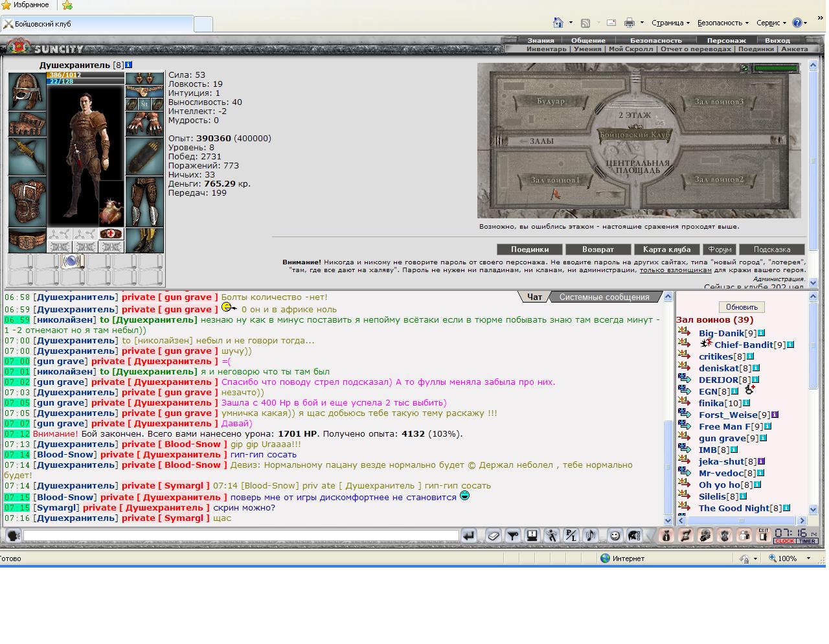The height and width of the screenshot is (644, 829).
Task: Expand the Сервис dropdown menu
Action: coord(771,23)
